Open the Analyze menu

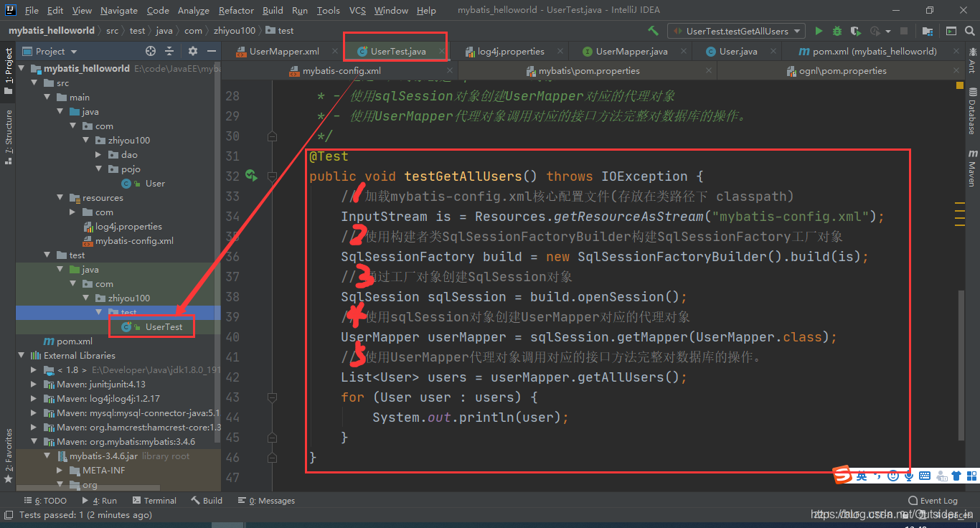click(x=193, y=10)
